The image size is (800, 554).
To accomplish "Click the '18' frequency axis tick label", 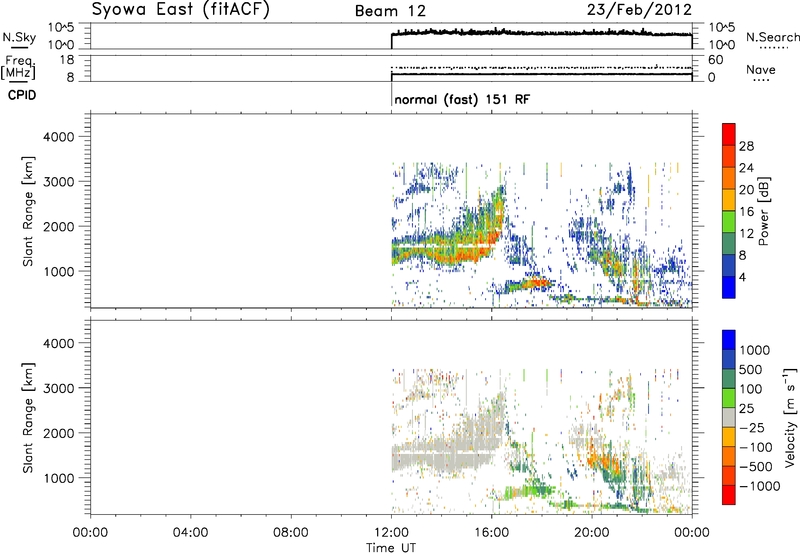I will [66, 60].
